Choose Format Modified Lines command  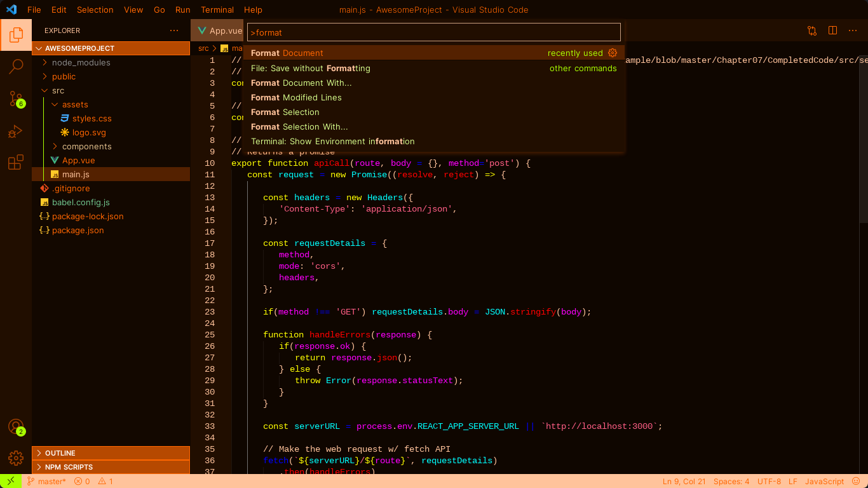(x=434, y=97)
